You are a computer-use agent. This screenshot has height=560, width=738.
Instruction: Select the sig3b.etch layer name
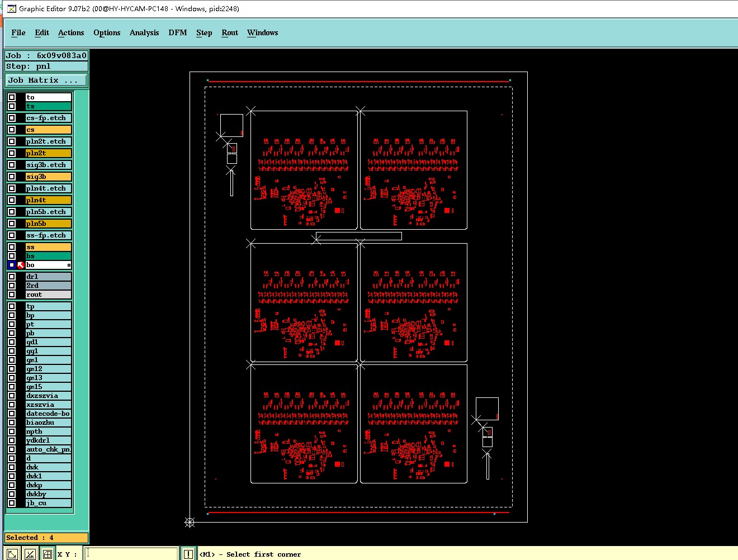49,165
